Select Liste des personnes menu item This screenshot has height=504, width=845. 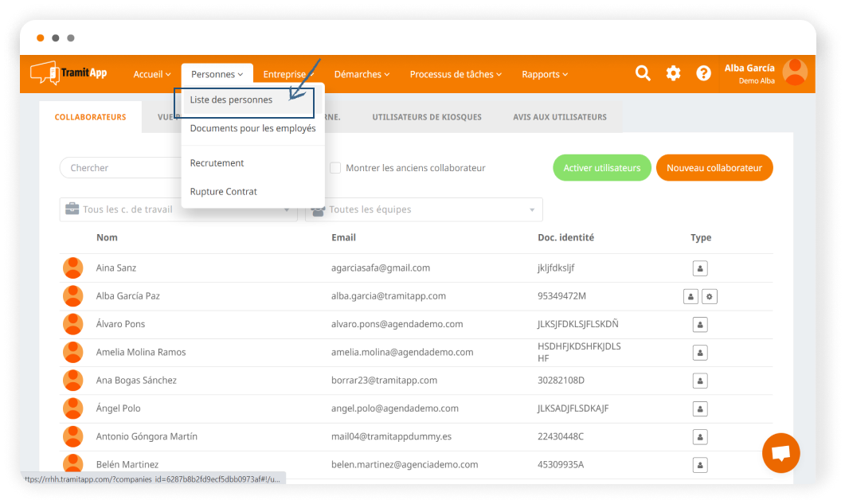click(231, 100)
